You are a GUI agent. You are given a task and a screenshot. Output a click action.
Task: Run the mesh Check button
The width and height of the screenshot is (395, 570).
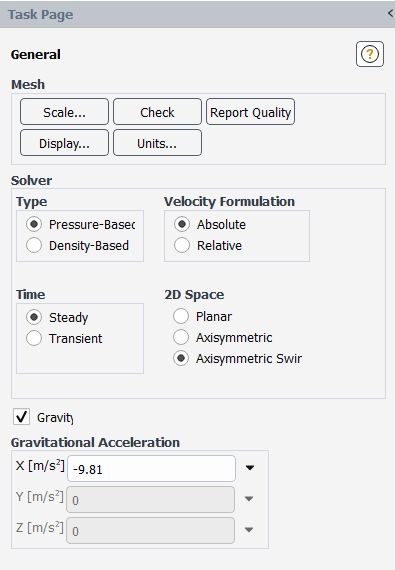(x=157, y=112)
